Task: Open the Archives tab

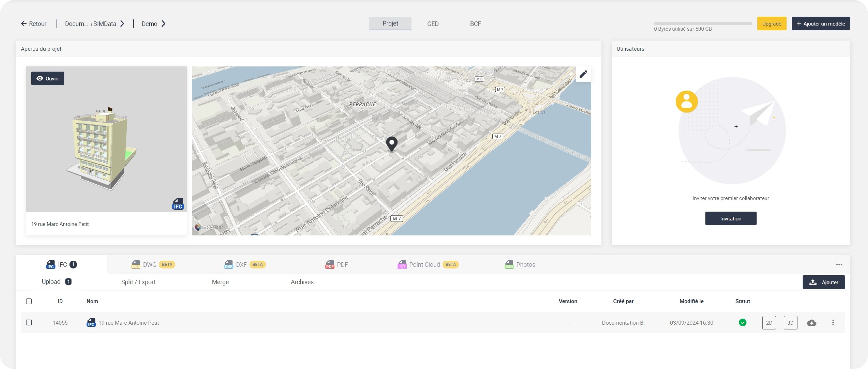Action: (x=302, y=282)
